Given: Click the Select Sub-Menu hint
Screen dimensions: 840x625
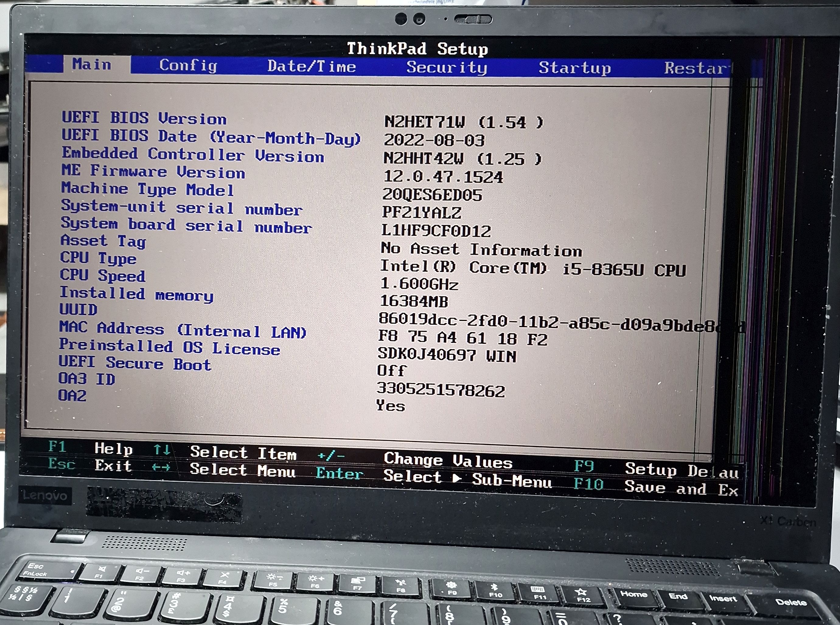Looking at the screenshot, I should [468, 479].
